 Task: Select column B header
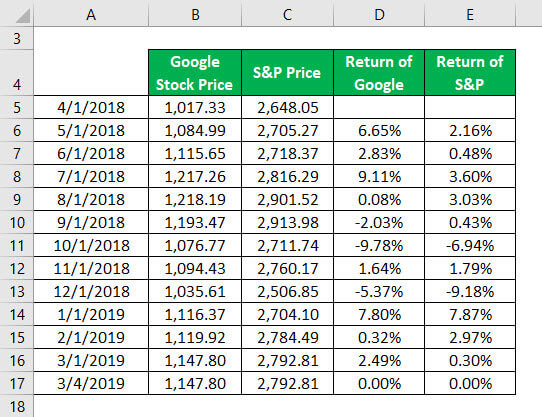coord(195,14)
